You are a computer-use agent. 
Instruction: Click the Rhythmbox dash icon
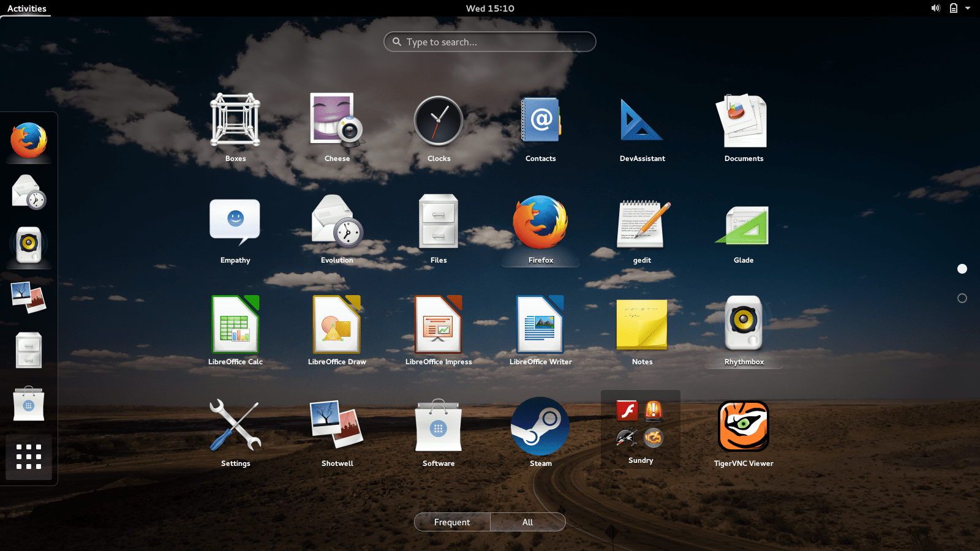(29, 245)
